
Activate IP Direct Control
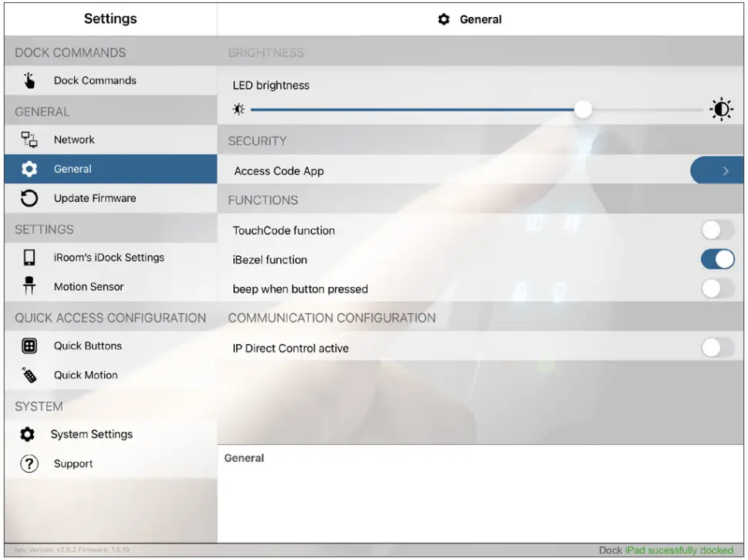717,348
